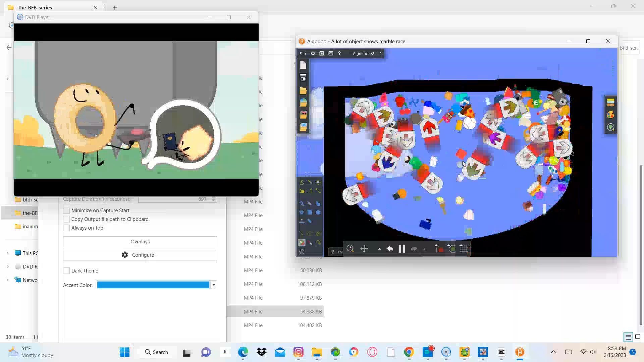Viewport: 644px width, 362px height.
Task: Open the Accent Color dropdown arrow
Action: coord(214,285)
